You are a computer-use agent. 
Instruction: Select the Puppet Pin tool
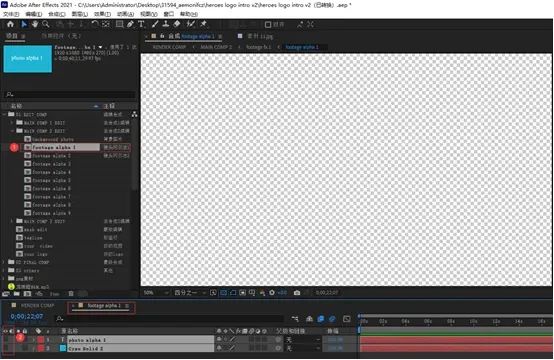(204, 24)
